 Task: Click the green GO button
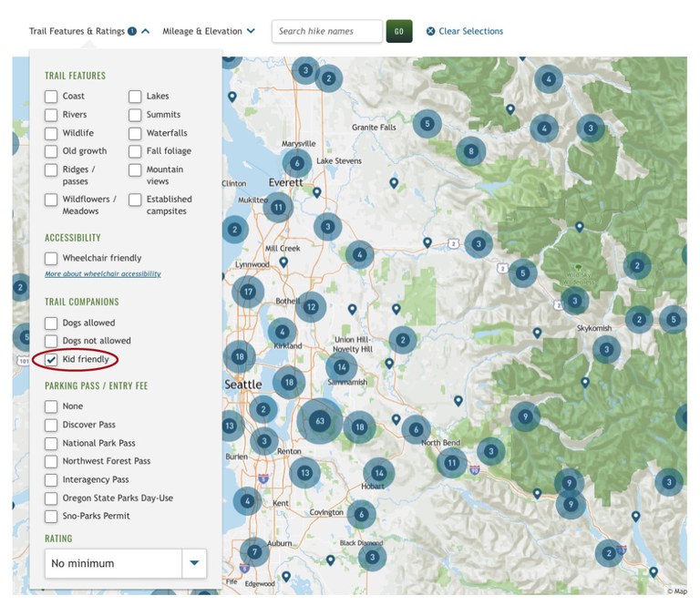398,31
